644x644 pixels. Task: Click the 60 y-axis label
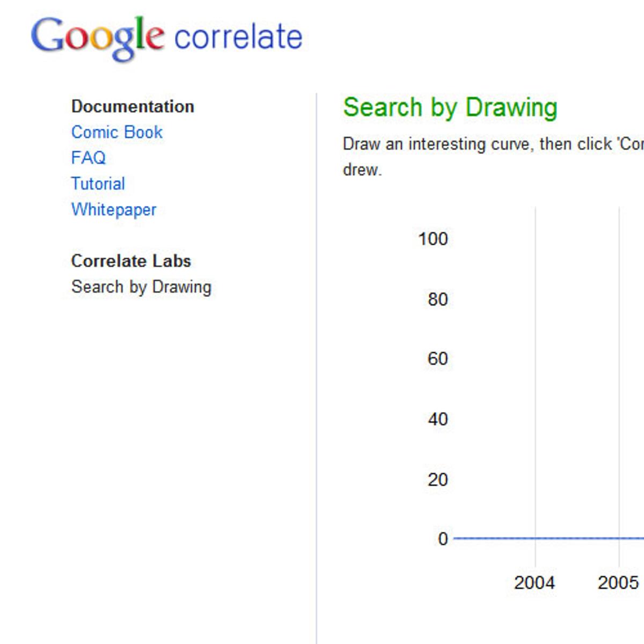pos(437,358)
